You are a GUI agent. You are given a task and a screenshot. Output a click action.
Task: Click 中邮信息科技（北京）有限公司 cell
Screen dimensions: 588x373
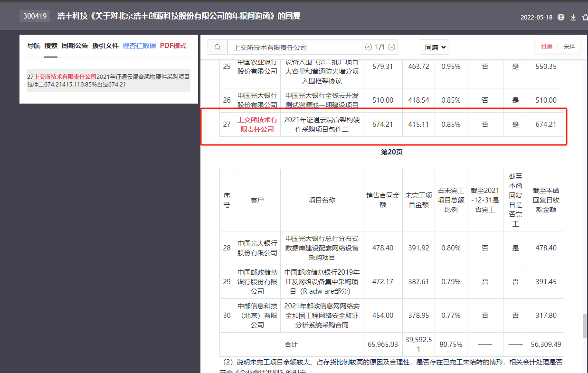click(x=257, y=316)
